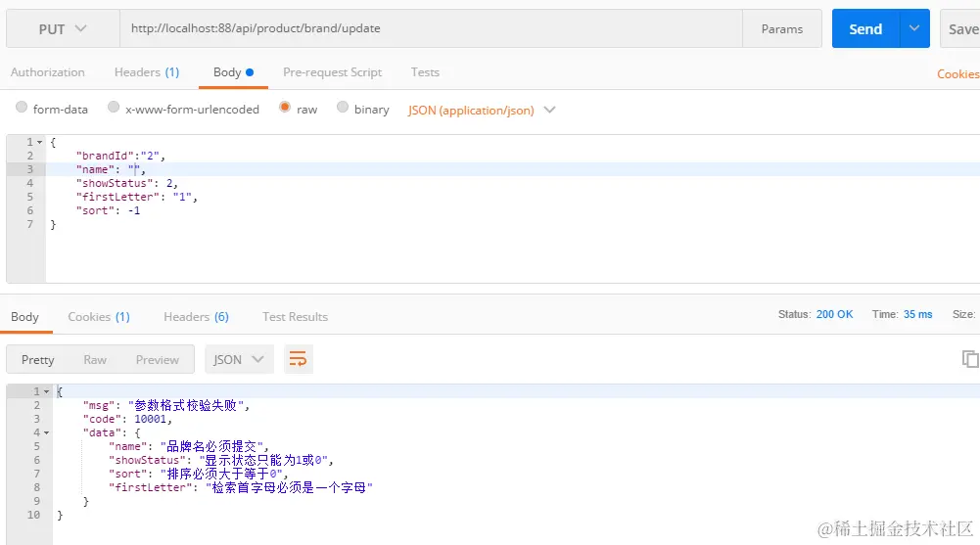Open the Pre-request Script tab

click(333, 72)
